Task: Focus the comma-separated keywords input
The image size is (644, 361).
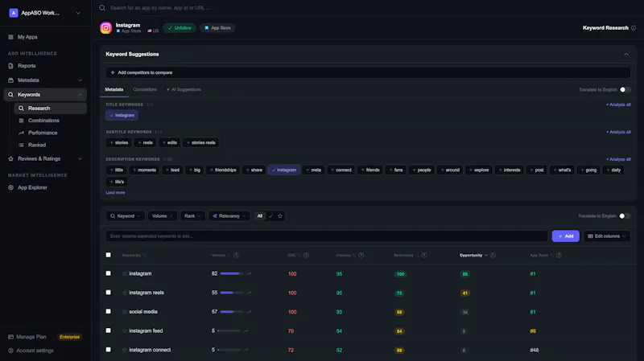Action: point(327,236)
